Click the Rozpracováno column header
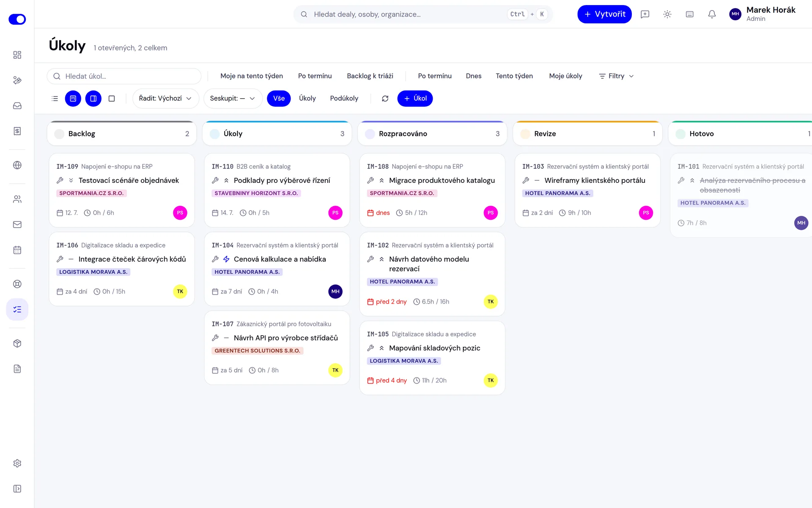812x508 pixels. coord(432,134)
